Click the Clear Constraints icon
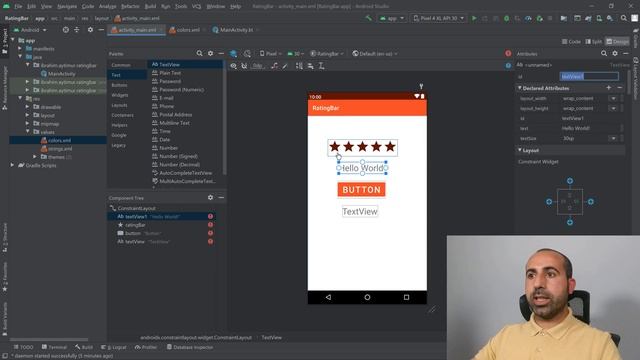Viewport: 640px width, 360px height. (x=275, y=66)
